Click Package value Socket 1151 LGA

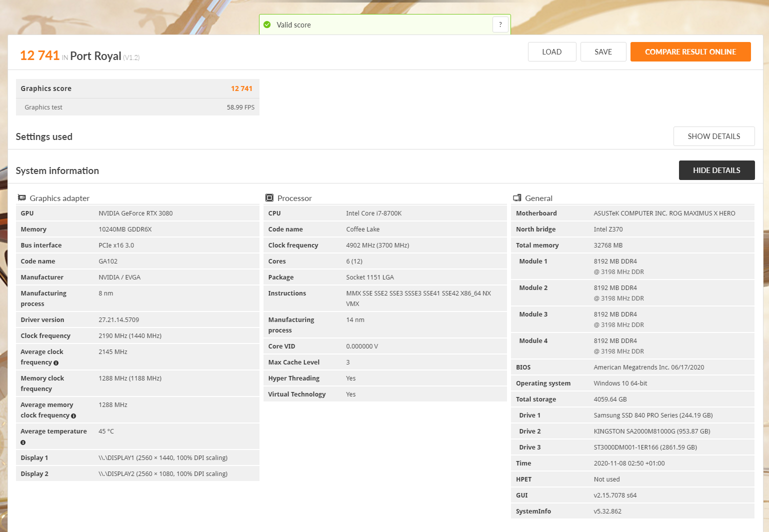[370, 277]
